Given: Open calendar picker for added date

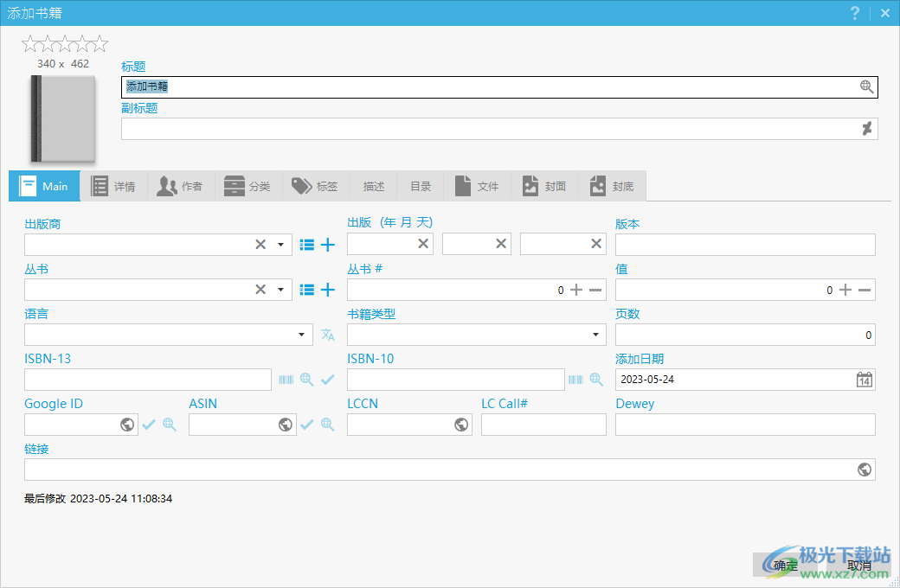Looking at the screenshot, I should [865, 380].
